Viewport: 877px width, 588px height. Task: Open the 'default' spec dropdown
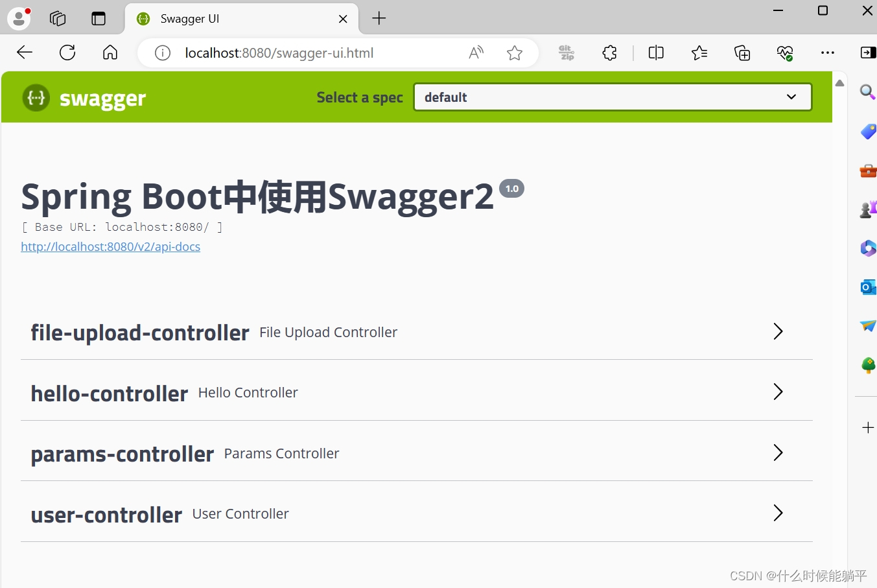click(613, 97)
